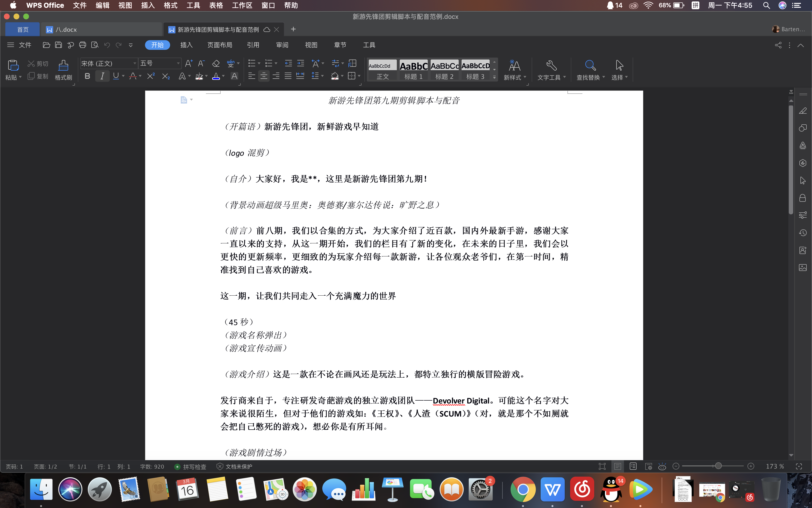This screenshot has height=508, width=812.
Task: Click the Cut (剪切) button
Action: pyautogui.click(x=38, y=63)
